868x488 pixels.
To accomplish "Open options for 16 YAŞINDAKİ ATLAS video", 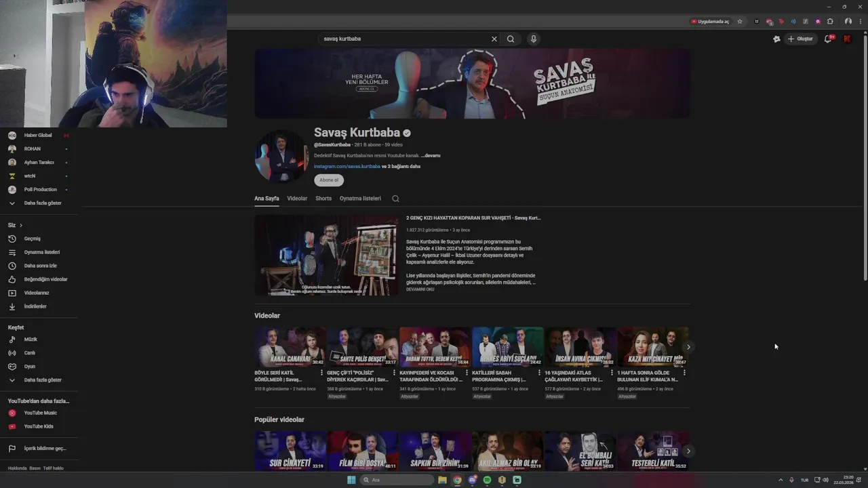I will pos(612,373).
